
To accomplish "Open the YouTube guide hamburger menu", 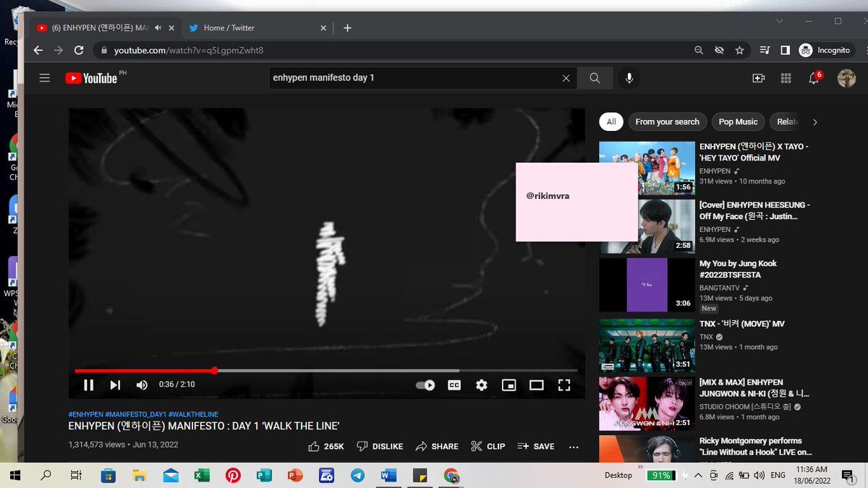I will click(x=45, y=78).
